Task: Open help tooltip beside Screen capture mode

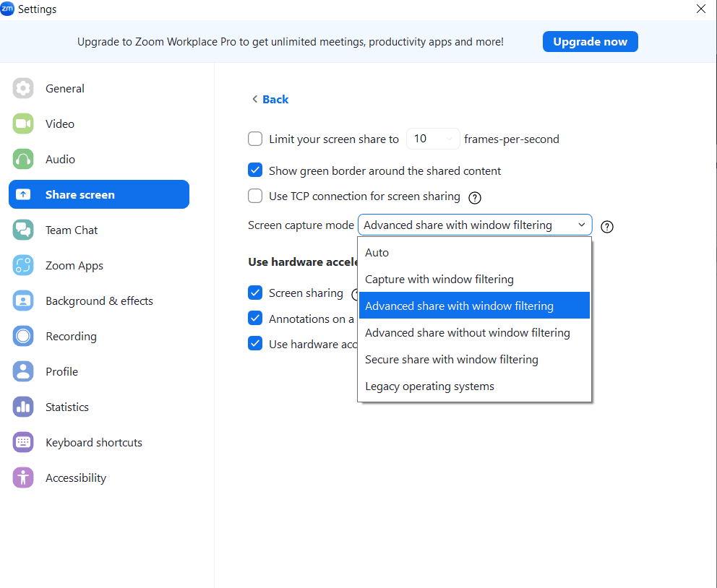Action: [607, 226]
